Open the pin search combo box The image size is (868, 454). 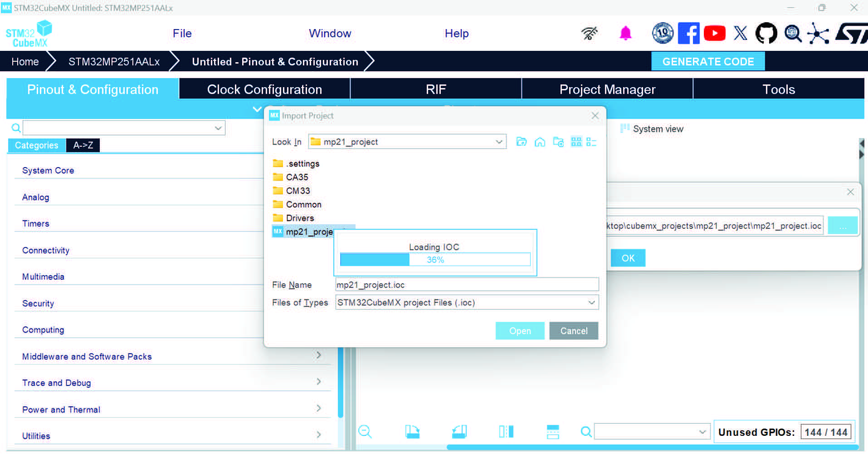[x=652, y=431]
